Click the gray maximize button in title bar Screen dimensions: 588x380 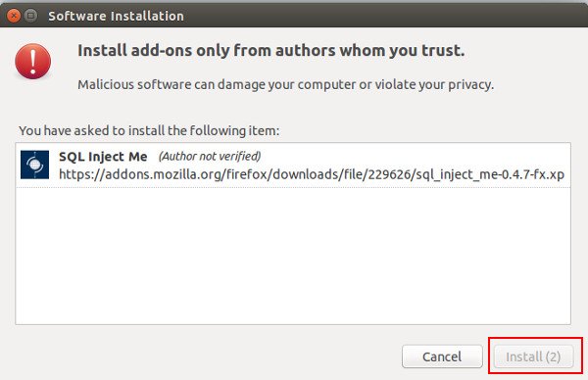coord(30,16)
